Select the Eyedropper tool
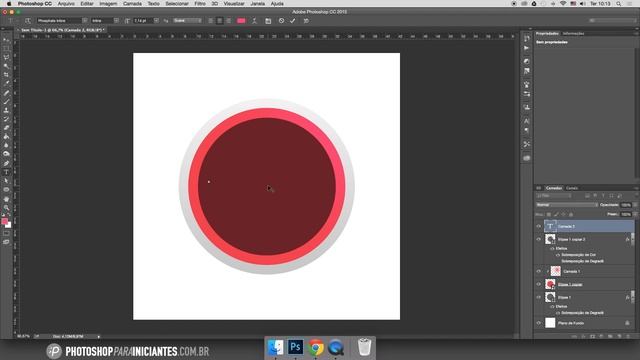 [x=6, y=83]
